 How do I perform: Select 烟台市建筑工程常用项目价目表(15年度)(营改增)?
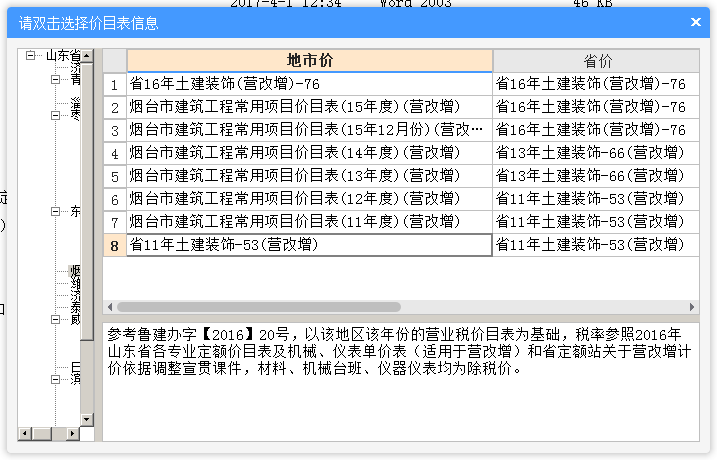tap(310, 107)
